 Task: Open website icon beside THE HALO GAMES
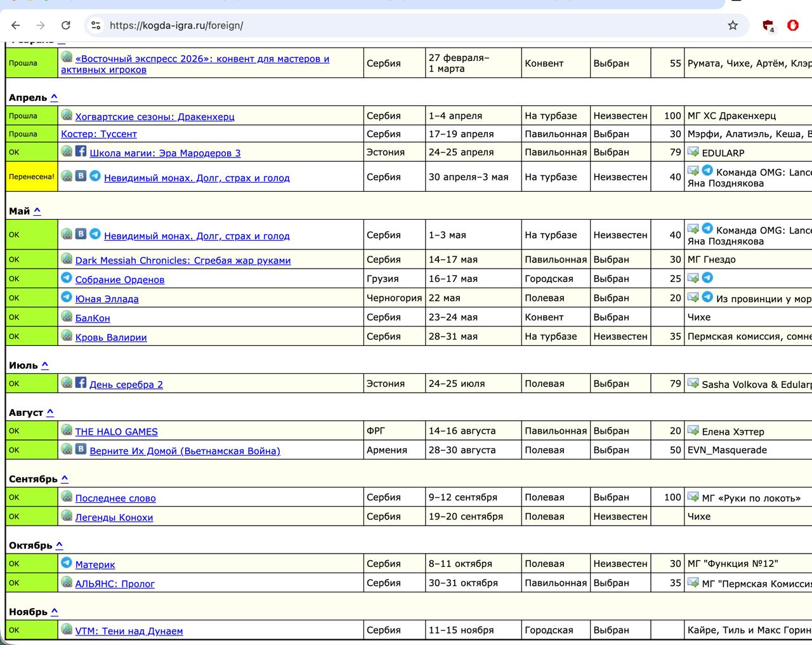67,430
